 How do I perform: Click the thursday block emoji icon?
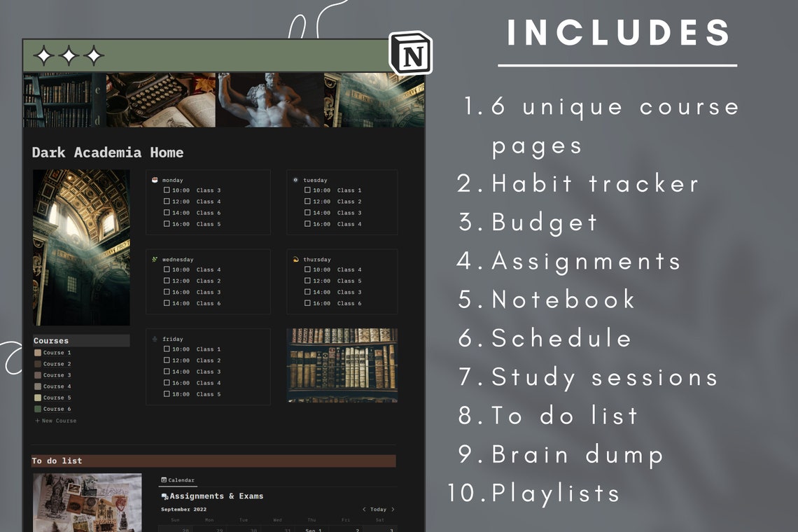point(295,259)
